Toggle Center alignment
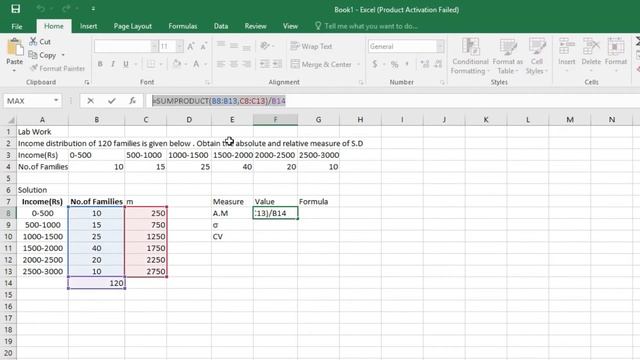Screen dimensions: 640x360 point(233,64)
